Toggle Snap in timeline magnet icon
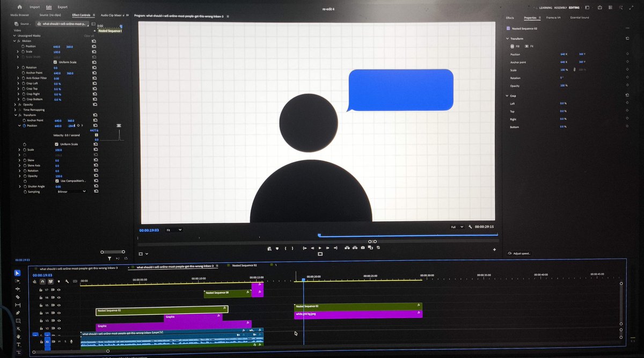Image resolution: width=644 pixels, height=358 pixels. tap(42, 281)
